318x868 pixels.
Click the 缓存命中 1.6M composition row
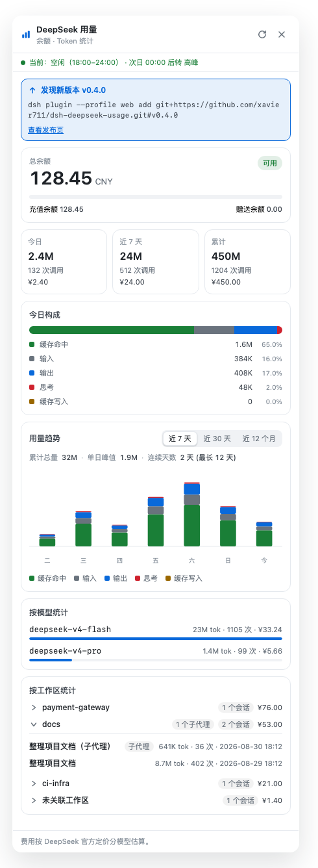[156, 344]
